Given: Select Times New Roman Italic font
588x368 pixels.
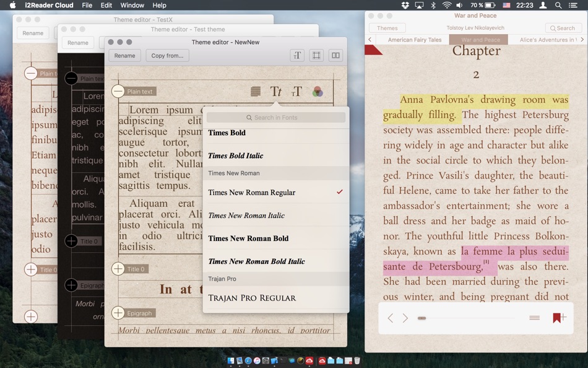Looking at the screenshot, I should point(276,215).
